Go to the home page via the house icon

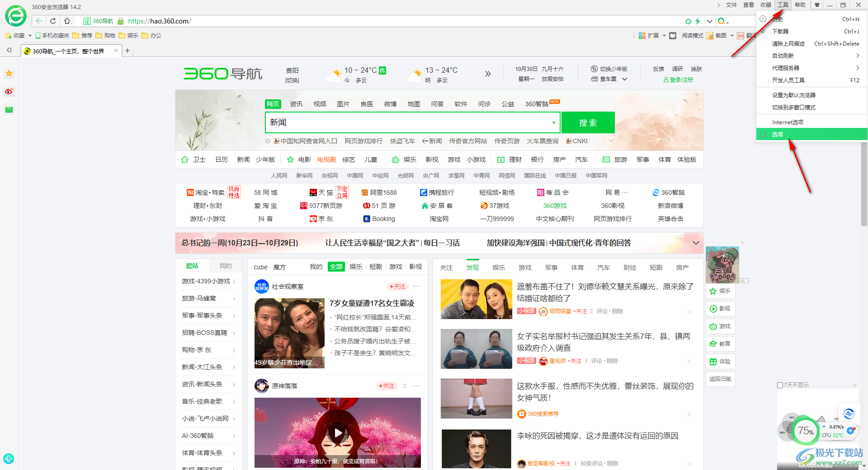67,21
